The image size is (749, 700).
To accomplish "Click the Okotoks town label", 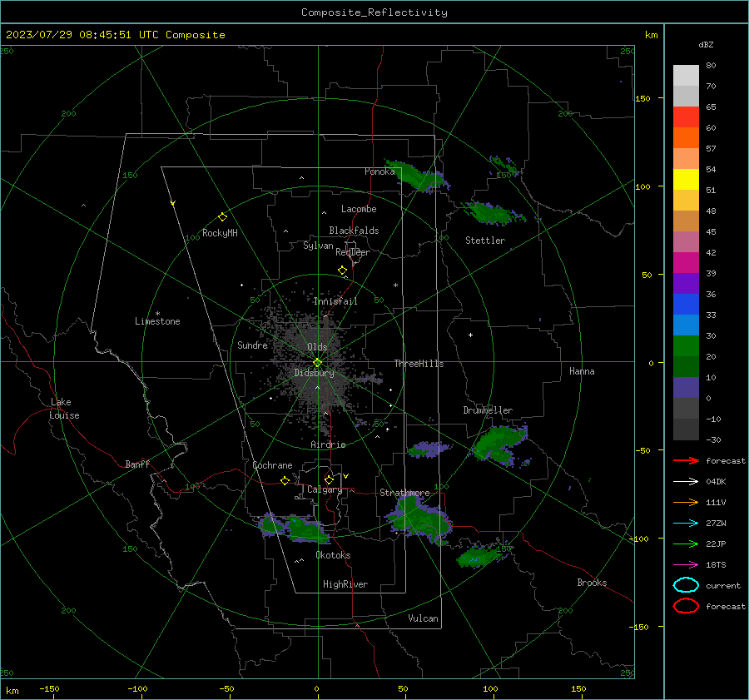I will (x=333, y=555).
